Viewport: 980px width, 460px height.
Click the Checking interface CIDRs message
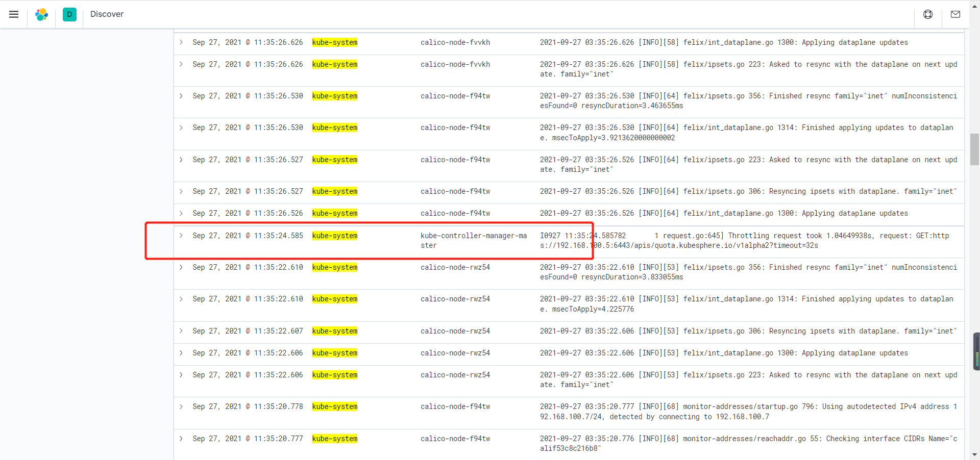(748, 444)
